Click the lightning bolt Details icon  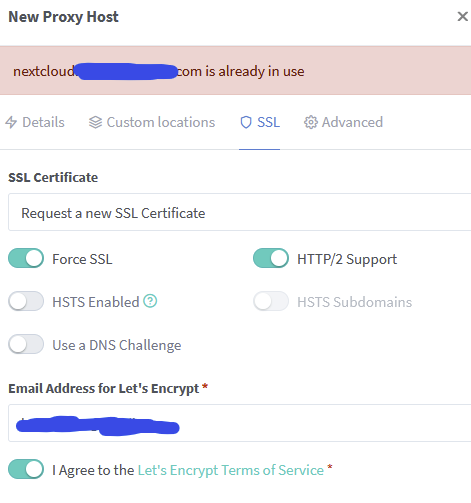(x=11, y=122)
